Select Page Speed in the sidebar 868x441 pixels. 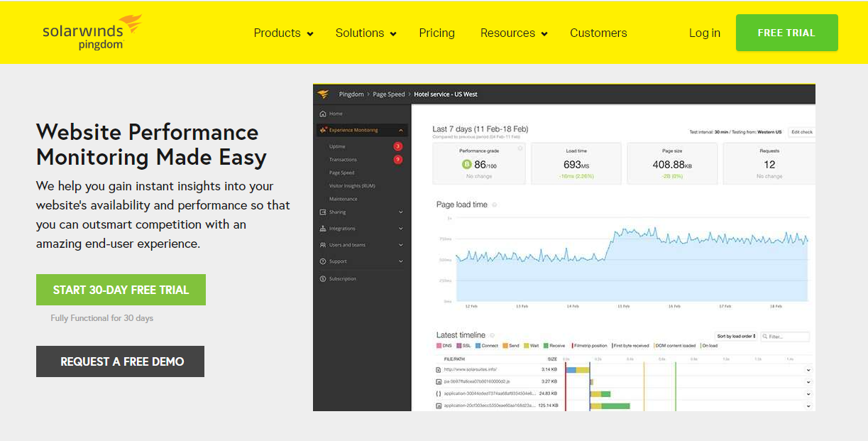coord(341,173)
